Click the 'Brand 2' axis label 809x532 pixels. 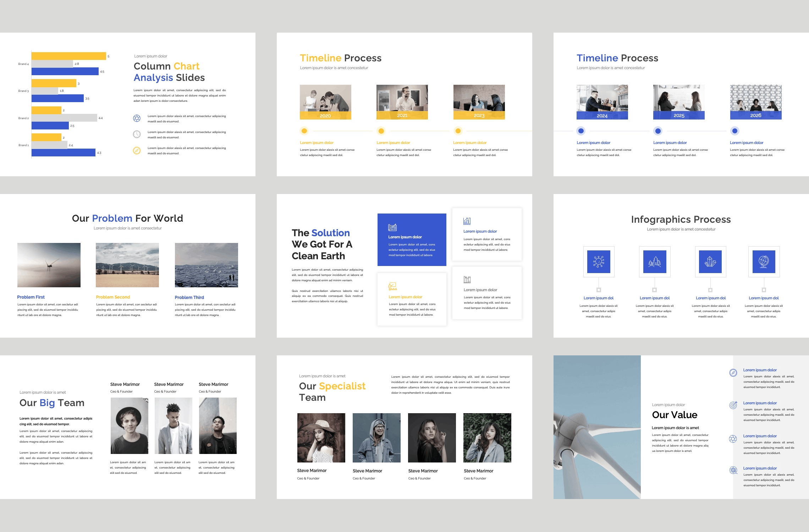tap(23, 118)
